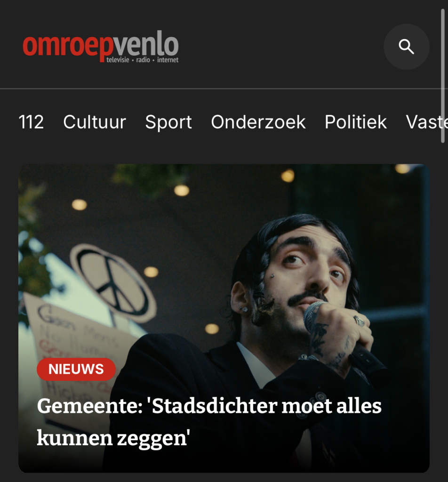Image resolution: width=448 pixels, height=482 pixels.
Task: Click the 'kunnen zeggen' headline line
Action: [113, 438]
